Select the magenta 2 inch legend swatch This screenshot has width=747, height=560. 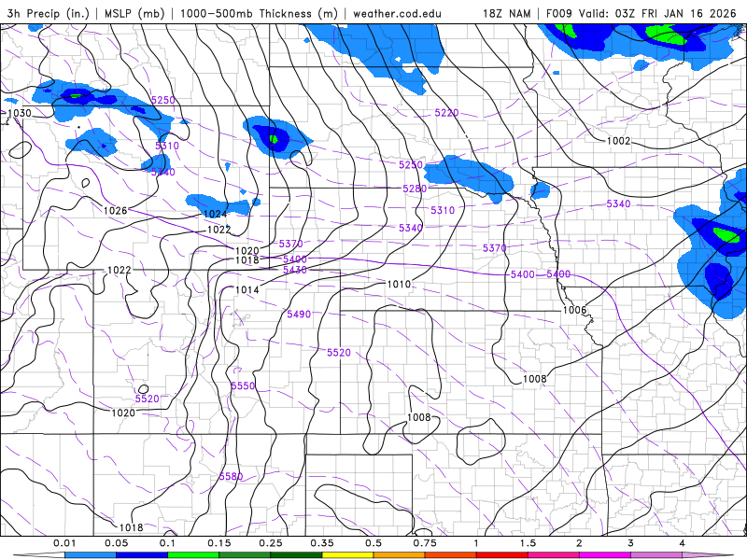click(605, 555)
